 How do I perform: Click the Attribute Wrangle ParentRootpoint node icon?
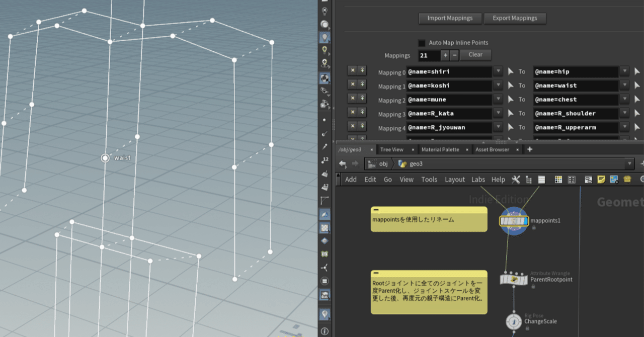coord(513,280)
